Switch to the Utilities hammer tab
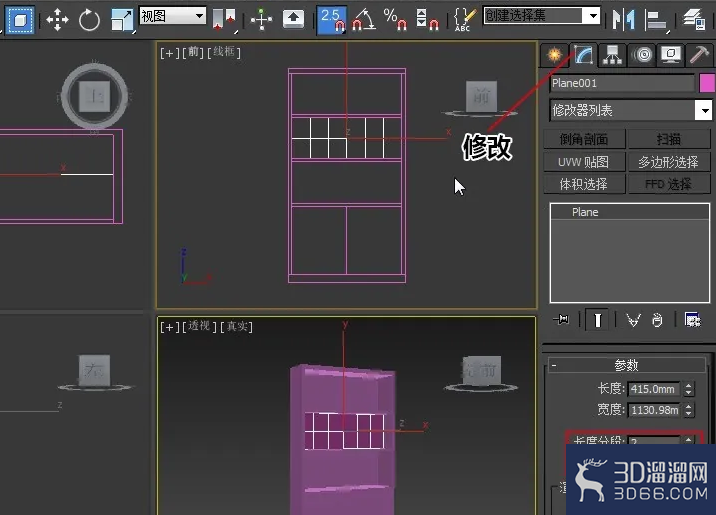The height and width of the screenshot is (515, 716). click(x=699, y=55)
